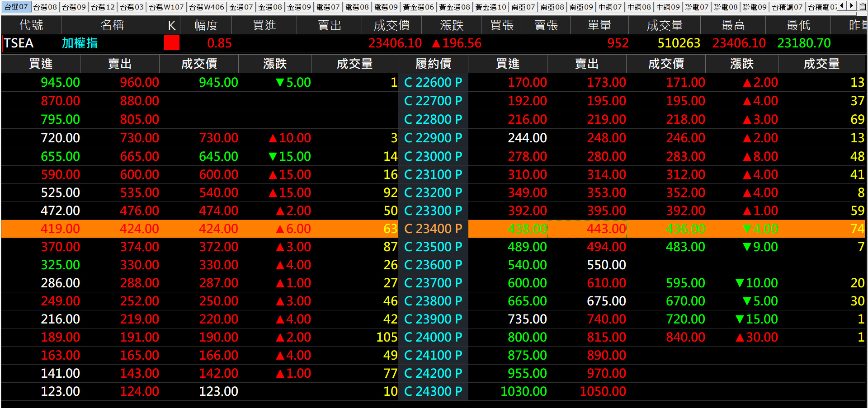The image size is (868, 408).
Task: Open the 台選W107 tab
Action: tap(166, 7)
